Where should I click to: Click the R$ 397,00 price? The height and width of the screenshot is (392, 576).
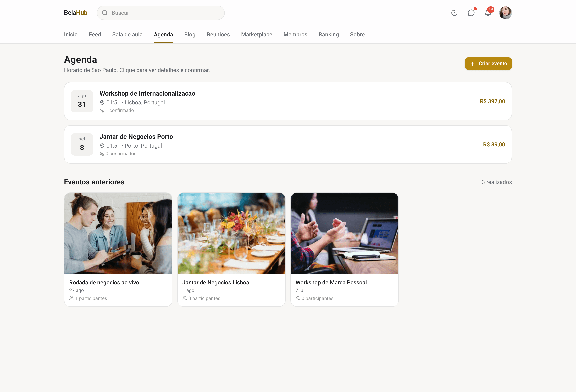pos(492,101)
